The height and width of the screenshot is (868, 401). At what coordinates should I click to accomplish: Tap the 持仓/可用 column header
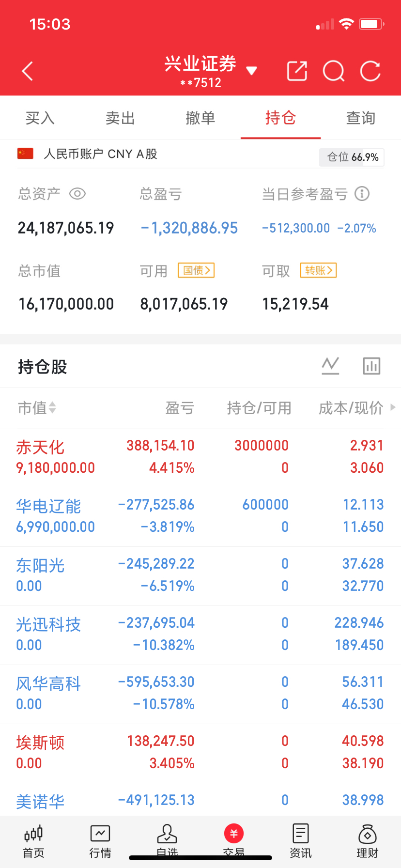(259, 408)
